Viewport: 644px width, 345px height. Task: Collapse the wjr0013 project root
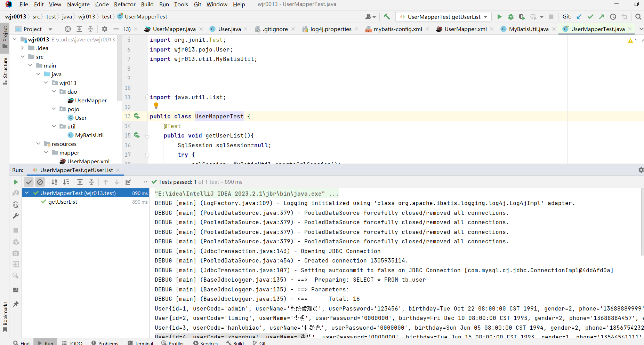pos(15,39)
